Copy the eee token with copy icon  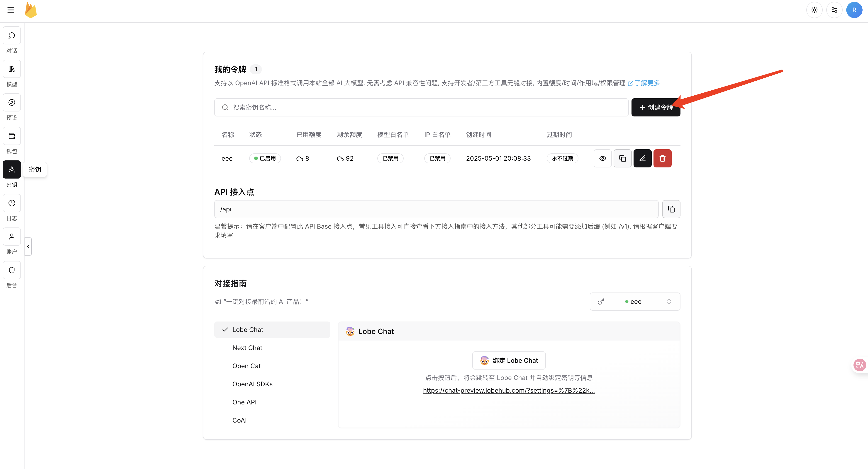(x=622, y=158)
